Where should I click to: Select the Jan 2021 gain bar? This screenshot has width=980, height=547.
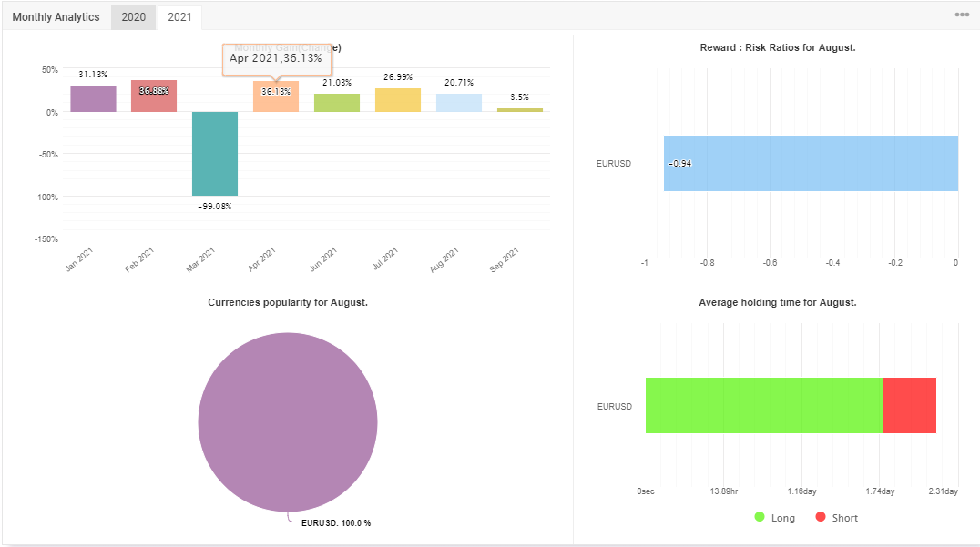click(93, 98)
